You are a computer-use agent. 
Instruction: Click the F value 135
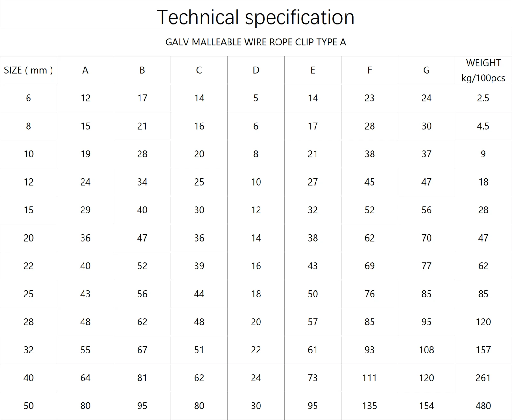370,406
